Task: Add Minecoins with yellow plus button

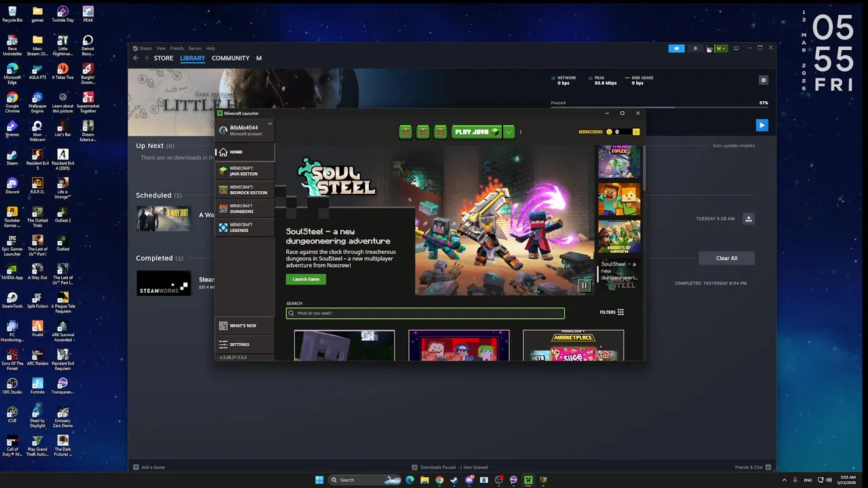Action: point(636,132)
